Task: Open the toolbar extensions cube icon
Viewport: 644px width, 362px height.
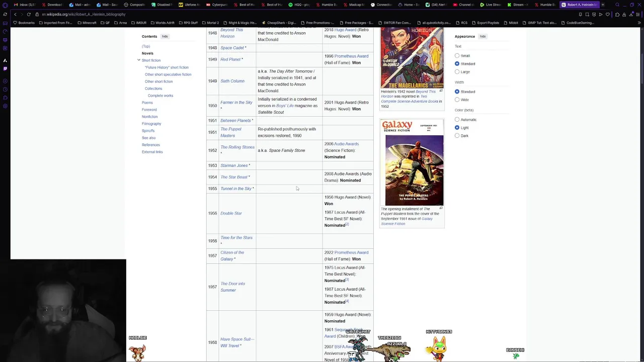Action: tap(617, 14)
